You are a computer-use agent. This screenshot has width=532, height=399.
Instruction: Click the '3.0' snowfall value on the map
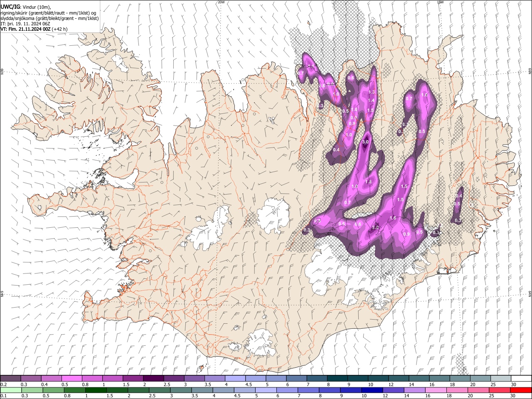point(366,142)
